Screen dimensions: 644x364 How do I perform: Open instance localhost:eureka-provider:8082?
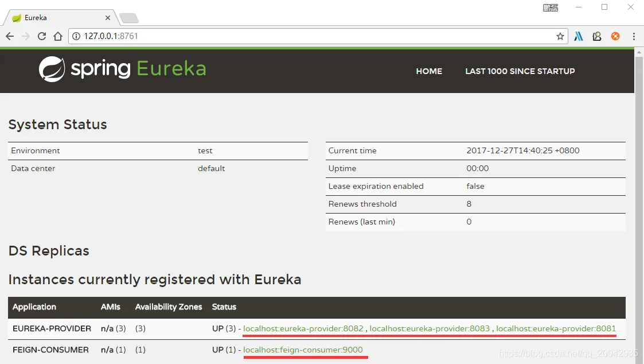point(303,328)
